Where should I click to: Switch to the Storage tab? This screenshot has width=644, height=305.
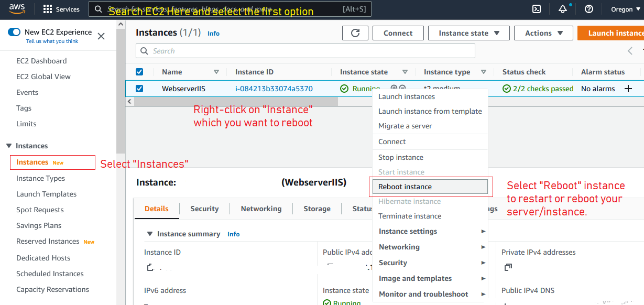coord(317,209)
